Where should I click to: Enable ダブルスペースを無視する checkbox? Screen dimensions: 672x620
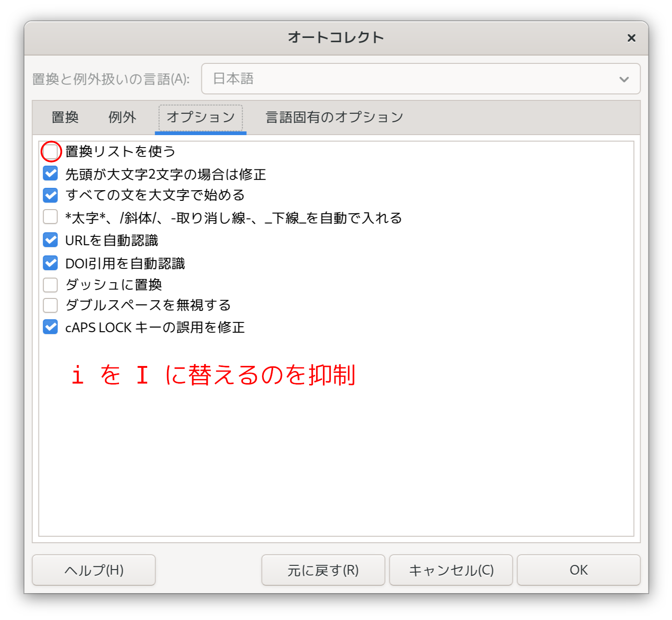(50, 305)
